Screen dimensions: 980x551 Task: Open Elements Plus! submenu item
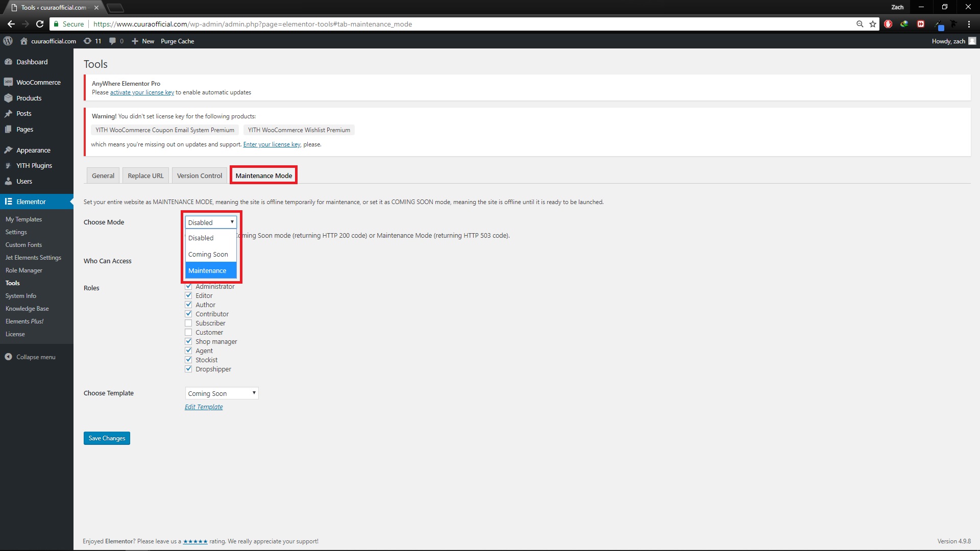click(x=24, y=321)
